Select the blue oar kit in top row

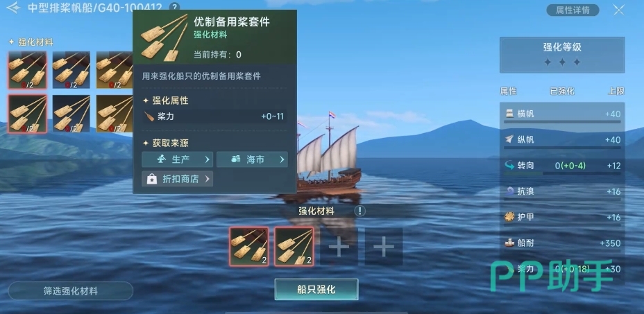[x=71, y=70]
